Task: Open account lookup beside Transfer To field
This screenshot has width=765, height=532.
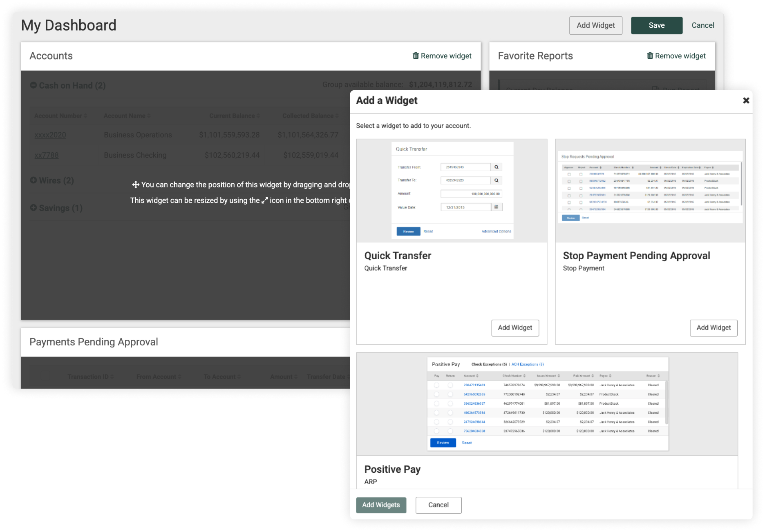Action: [496, 180]
